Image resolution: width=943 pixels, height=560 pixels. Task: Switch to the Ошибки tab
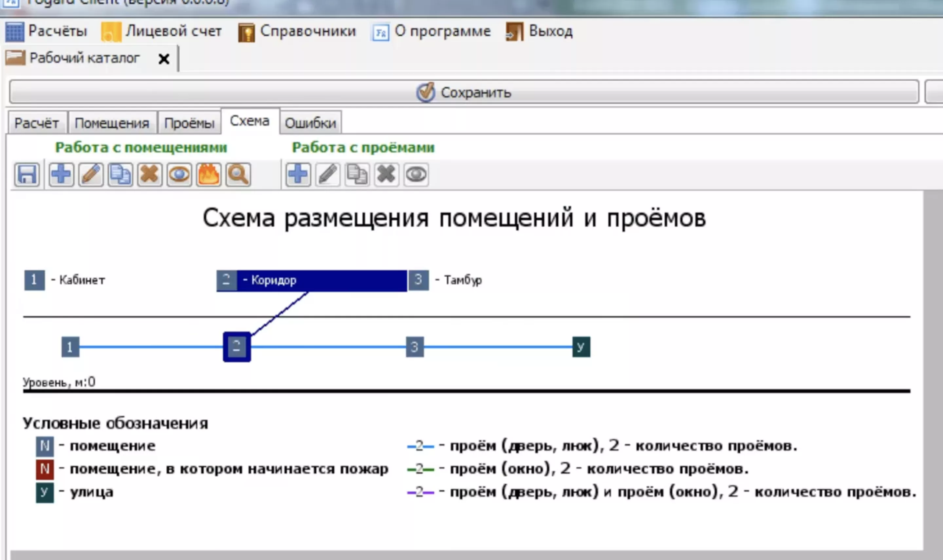[311, 123]
